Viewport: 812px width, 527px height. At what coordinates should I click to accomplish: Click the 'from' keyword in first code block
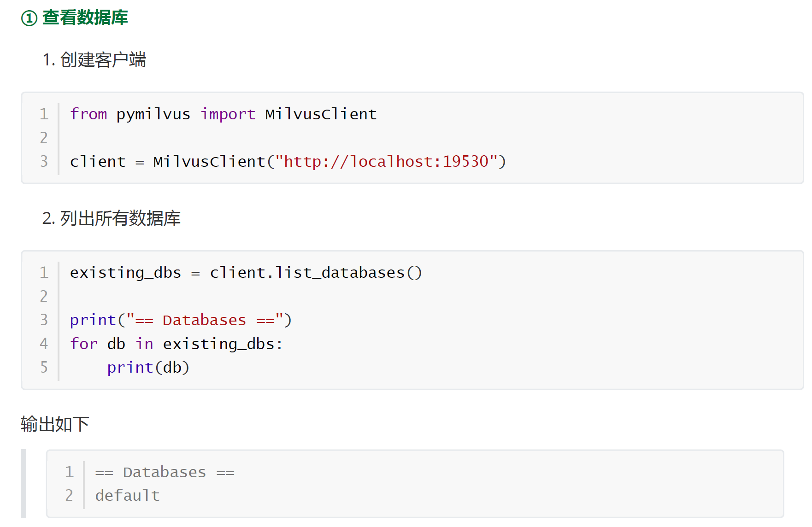pos(88,114)
